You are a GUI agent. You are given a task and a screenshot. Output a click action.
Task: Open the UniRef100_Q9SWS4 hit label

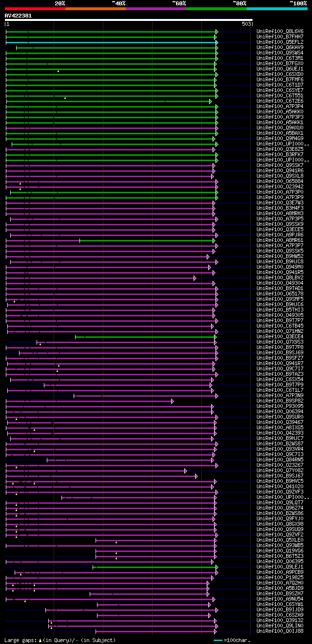coord(280,53)
